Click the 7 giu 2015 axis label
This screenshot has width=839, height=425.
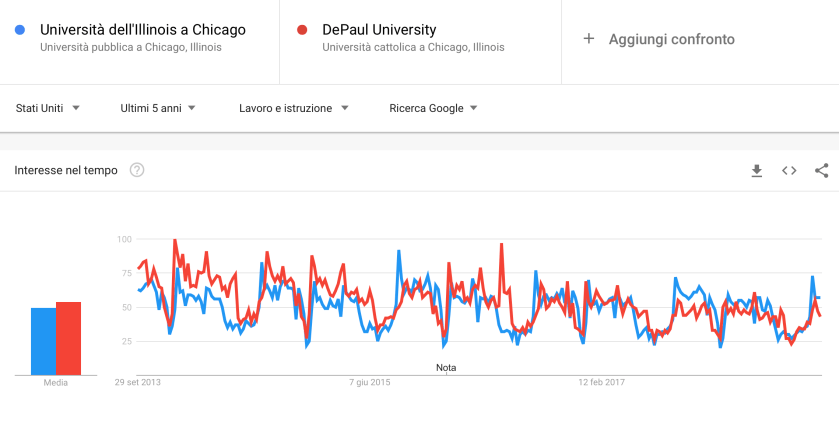[x=370, y=382]
